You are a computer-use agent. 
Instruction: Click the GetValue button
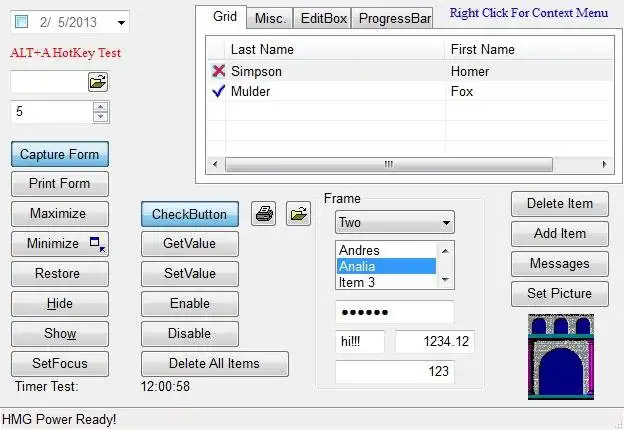(190, 243)
